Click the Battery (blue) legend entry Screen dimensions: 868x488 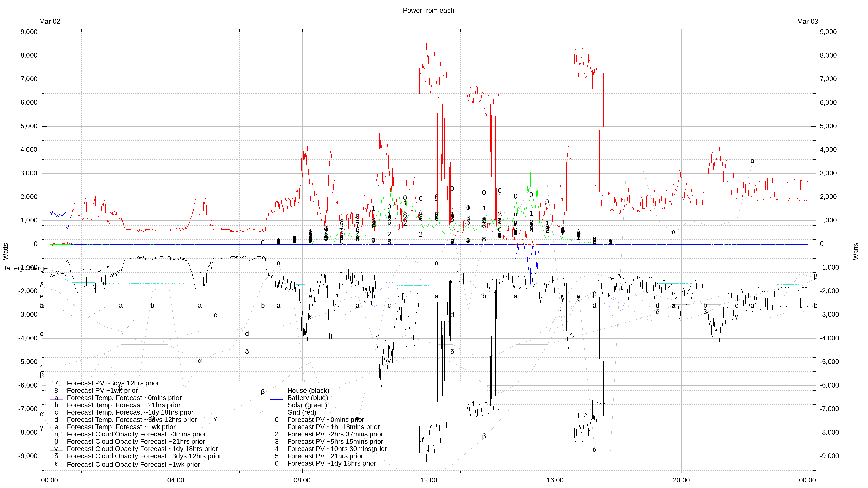tap(307, 398)
